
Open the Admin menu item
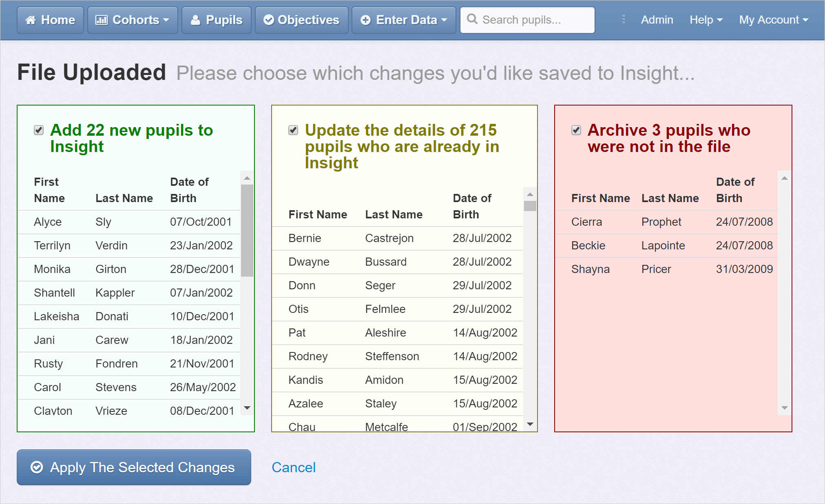pyautogui.click(x=657, y=20)
